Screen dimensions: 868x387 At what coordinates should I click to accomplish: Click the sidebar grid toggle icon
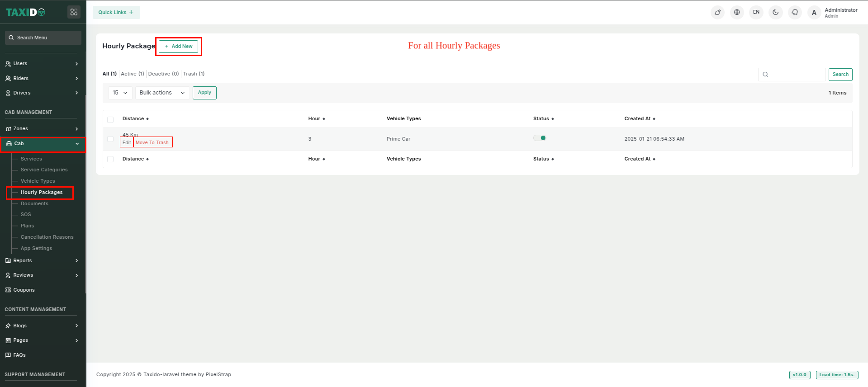(74, 12)
